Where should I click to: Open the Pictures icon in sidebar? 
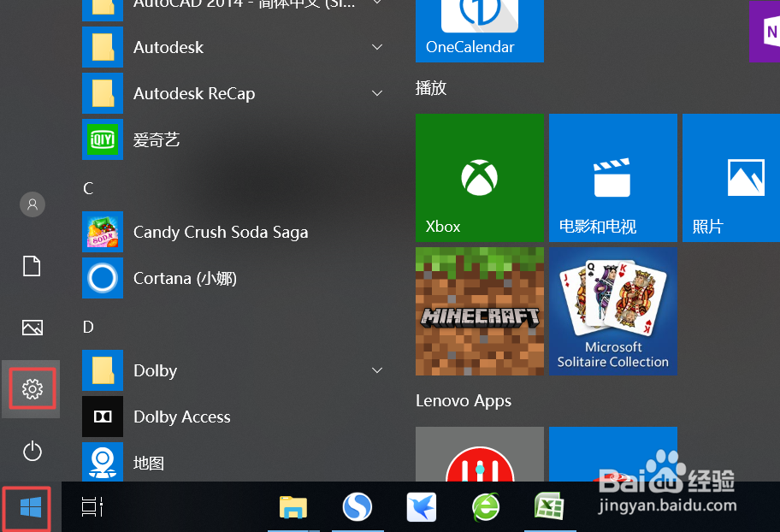pyautogui.click(x=32, y=328)
